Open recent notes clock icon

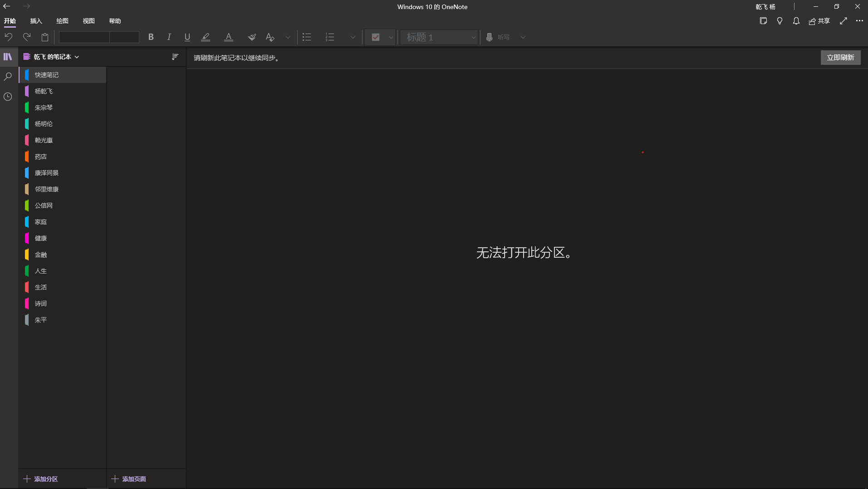[x=8, y=97]
